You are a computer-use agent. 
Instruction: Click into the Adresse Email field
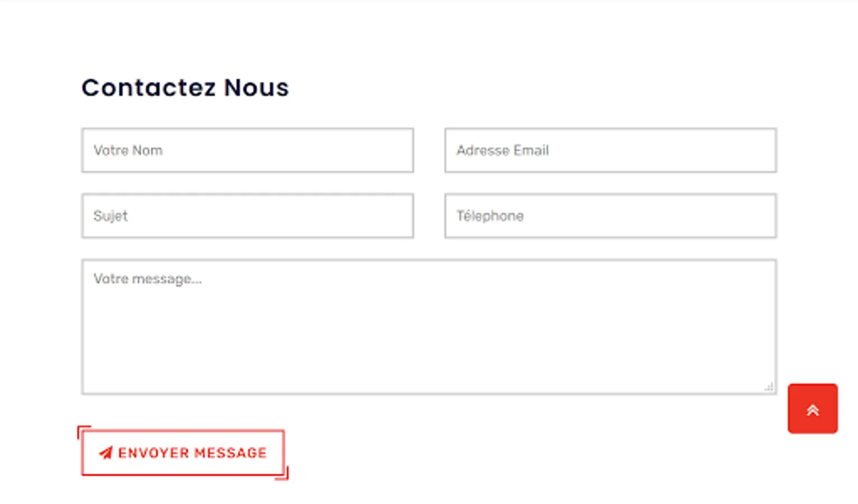[x=610, y=150]
